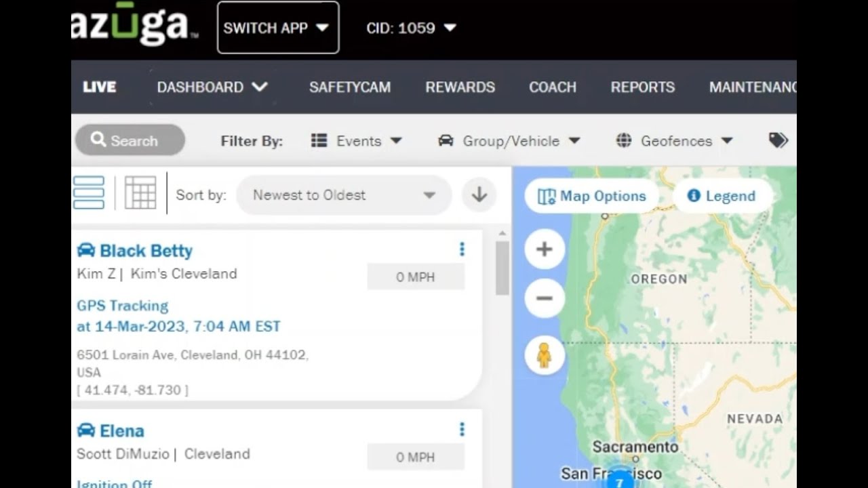Click the Azuga logo
The height and width of the screenshot is (488, 868).
pyautogui.click(x=134, y=26)
